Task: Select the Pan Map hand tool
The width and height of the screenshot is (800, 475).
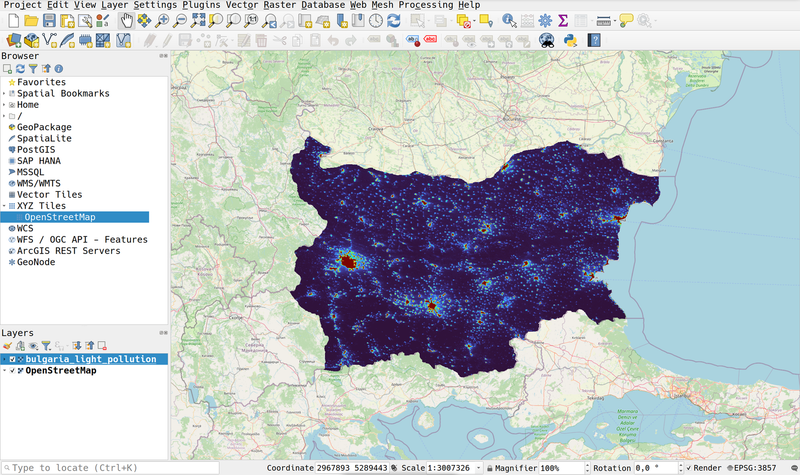Action: click(126, 20)
